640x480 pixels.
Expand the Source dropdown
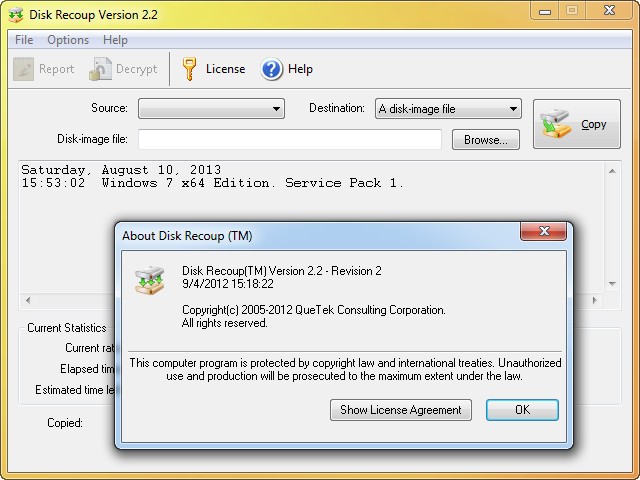click(x=211, y=109)
